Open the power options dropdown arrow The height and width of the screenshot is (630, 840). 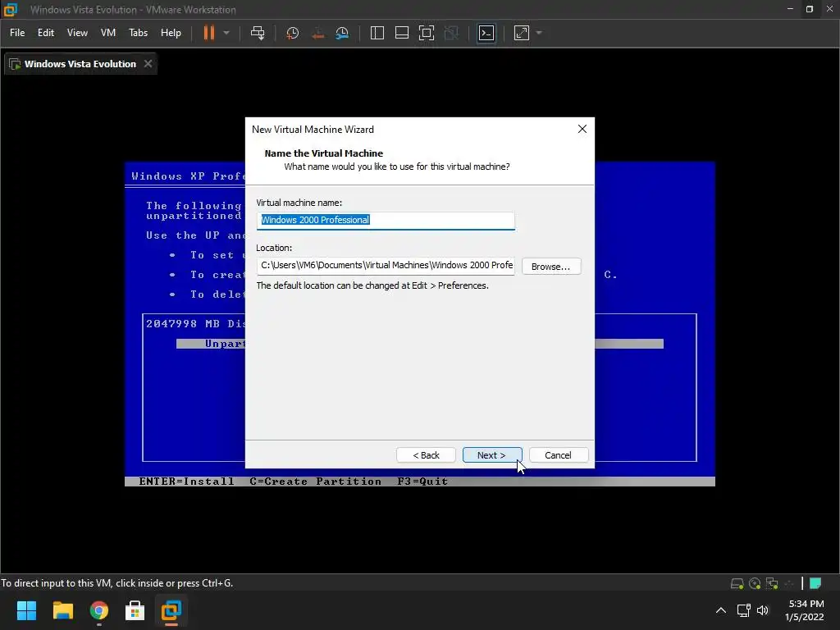point(226,33)
